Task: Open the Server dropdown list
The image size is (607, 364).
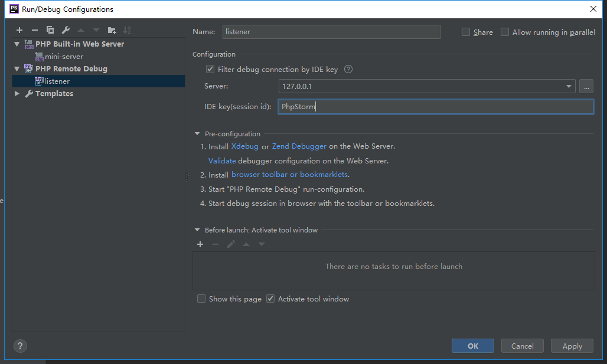Action: [x=569, y=86]
